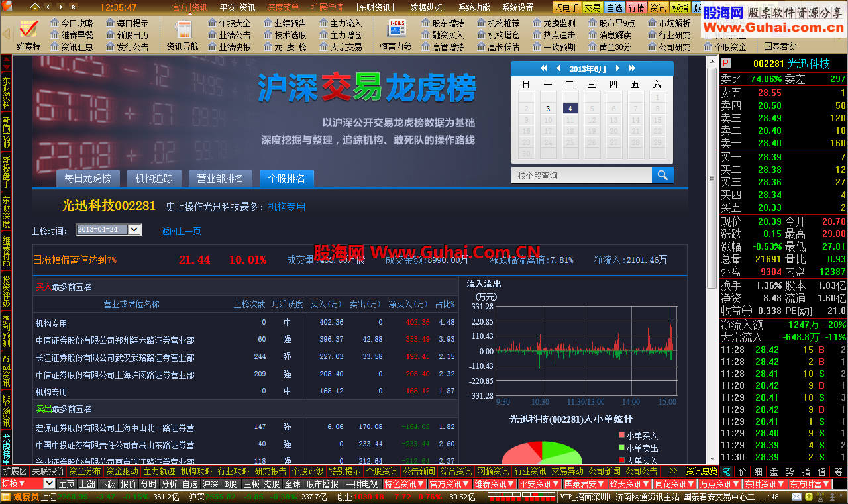
Task: Expand 同花资讯 dropdown
Action: [675, 484]
